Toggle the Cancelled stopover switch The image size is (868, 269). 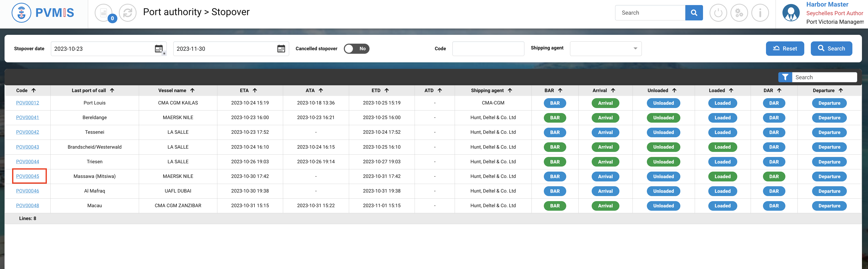(x=356, y=49)
